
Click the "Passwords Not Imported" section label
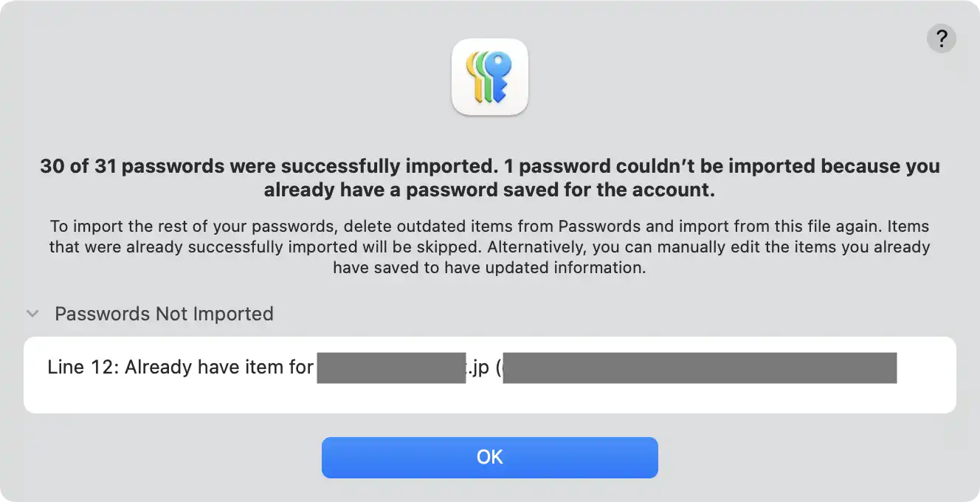pos(164,314)
